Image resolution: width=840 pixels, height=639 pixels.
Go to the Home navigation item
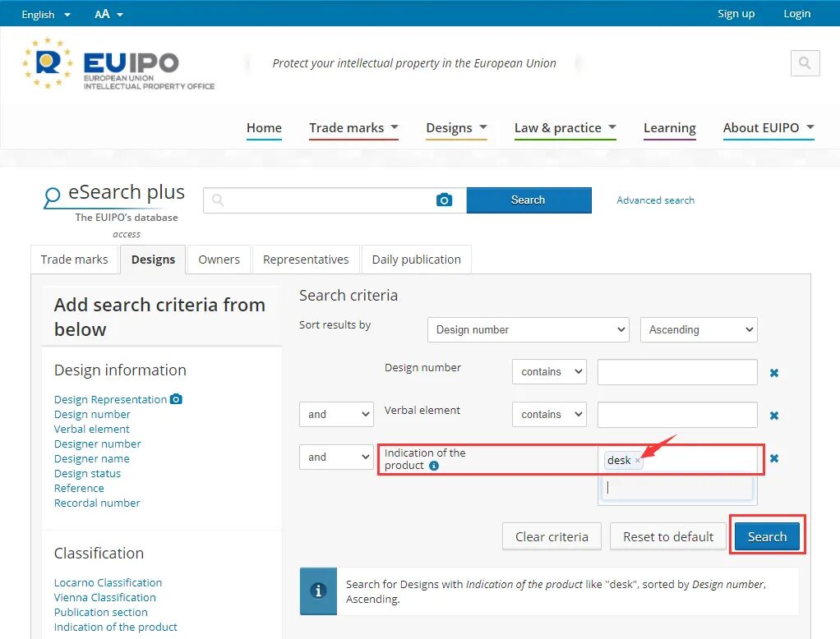point(264,128)
